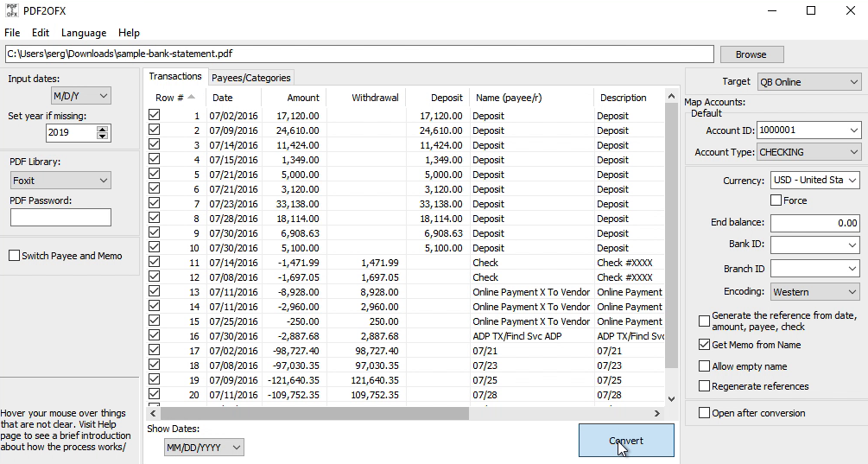Sort by the Deposit column header
Viewport: 868px width, 464px height.
pyautogui.click(x=438, y=98)
